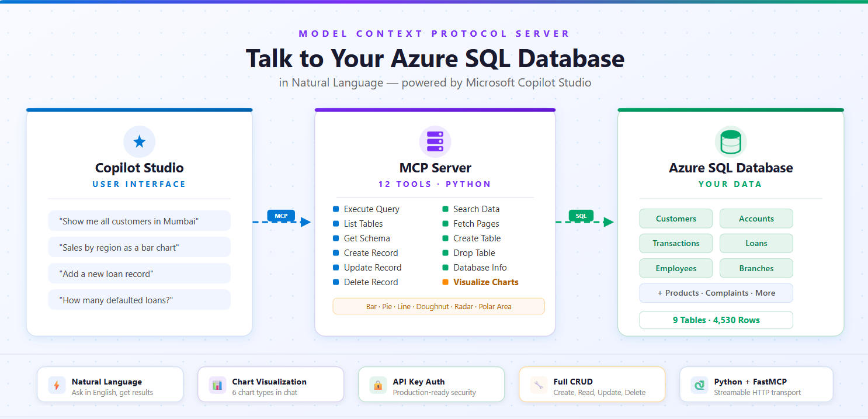The width and height of the screenshot is (868, 419).
Task: Click the Chart Visualization bar chart icon
Action: point(217,385)
